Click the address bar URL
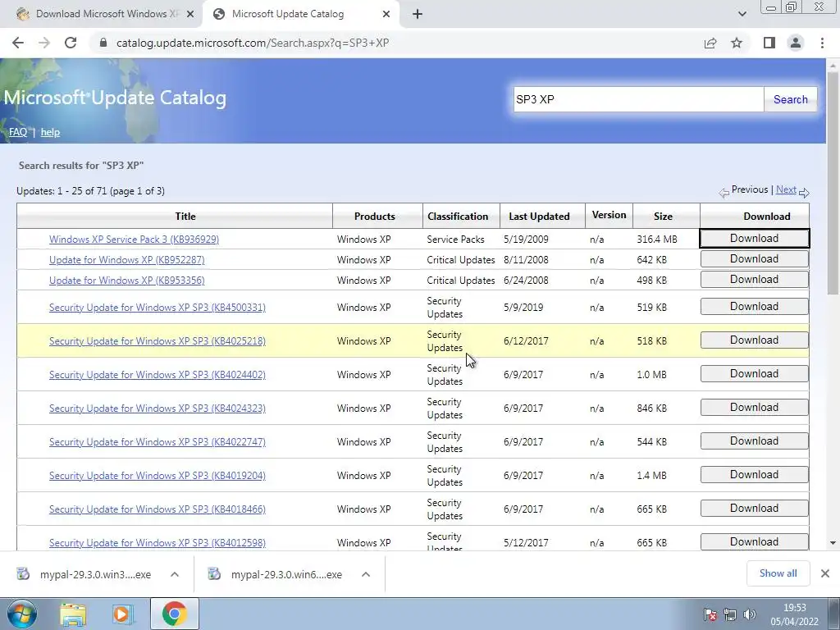The height and width of the screenshot is (630, 840). coord(253,43)
